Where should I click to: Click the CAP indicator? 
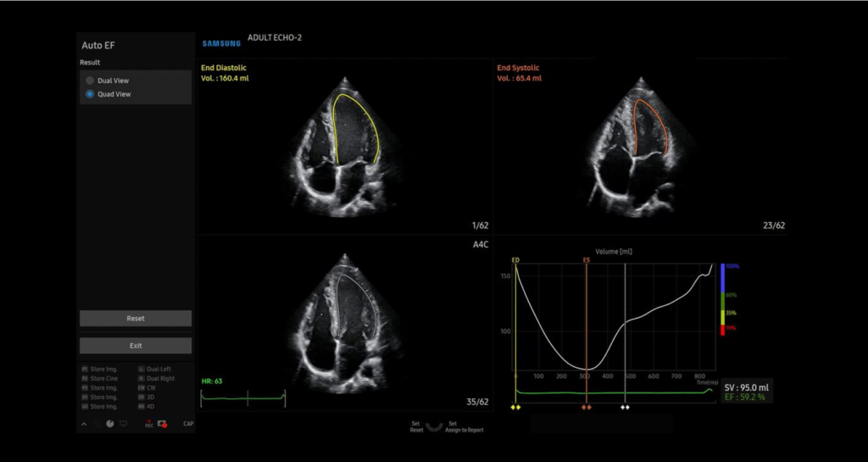188,425
